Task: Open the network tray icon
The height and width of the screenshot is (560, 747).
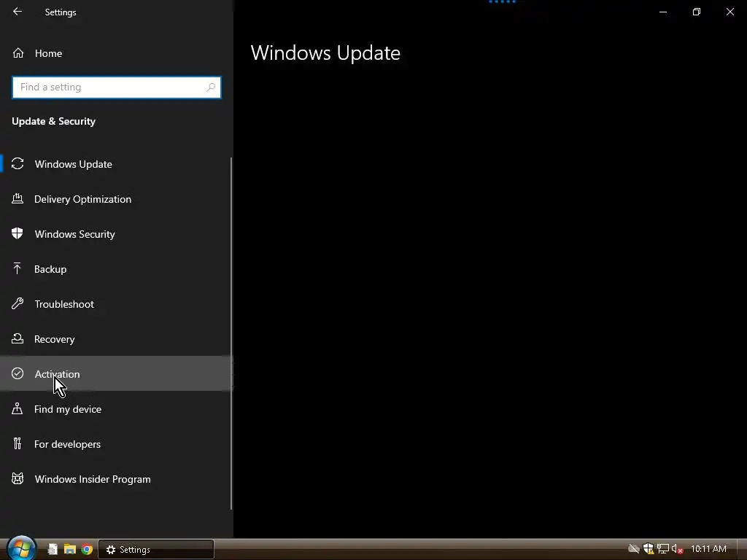Action: click(x=662, y=549)
